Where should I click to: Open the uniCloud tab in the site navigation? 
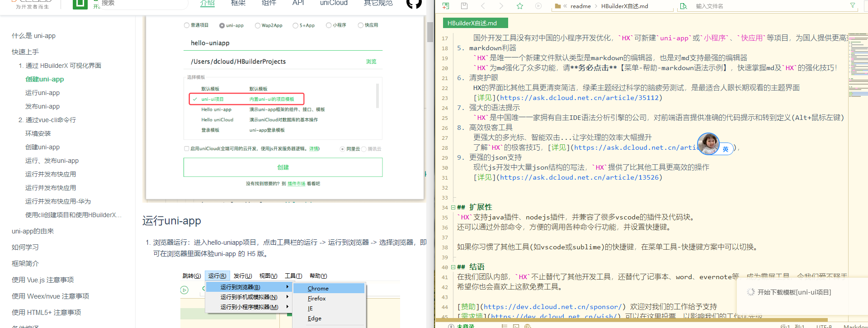click(x=334, y=3)
